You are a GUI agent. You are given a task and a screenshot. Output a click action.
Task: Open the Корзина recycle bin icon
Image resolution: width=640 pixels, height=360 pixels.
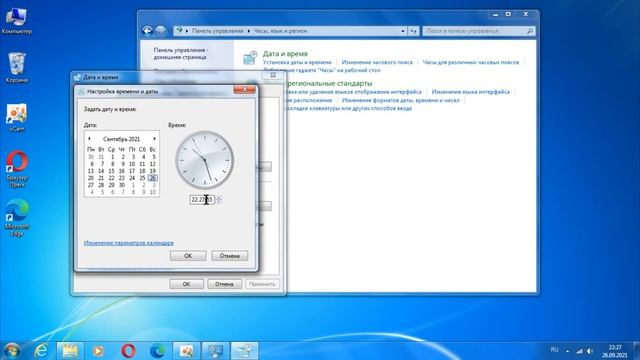coord(17,67)
